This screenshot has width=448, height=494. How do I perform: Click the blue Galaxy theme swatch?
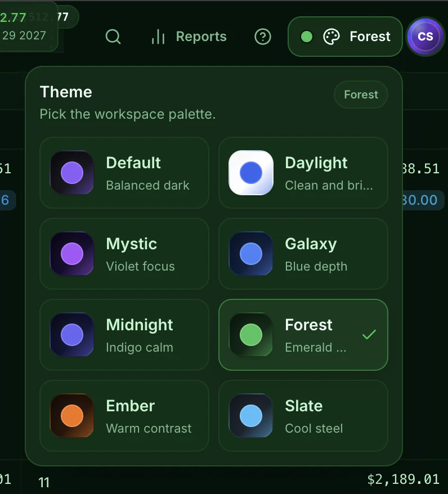251,254
